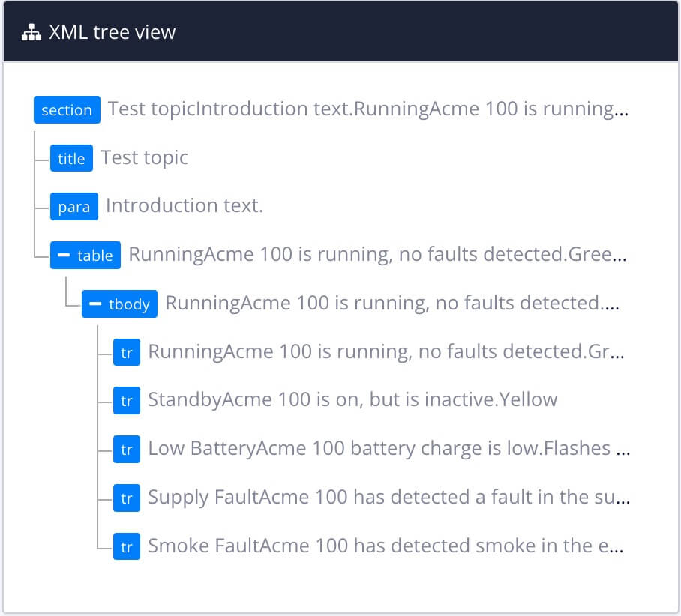
Task: Collapse the tbody node using its minus control
Action: tap(97, 304)
